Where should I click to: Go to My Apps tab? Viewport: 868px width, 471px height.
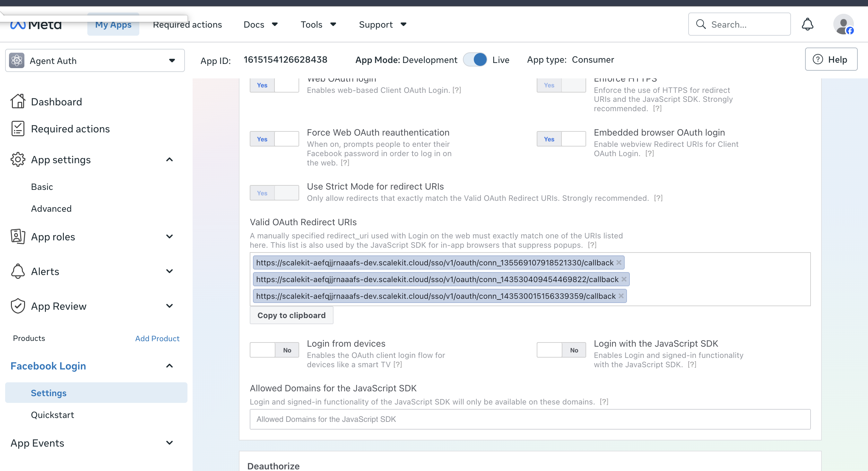click(x=113, y=24)
